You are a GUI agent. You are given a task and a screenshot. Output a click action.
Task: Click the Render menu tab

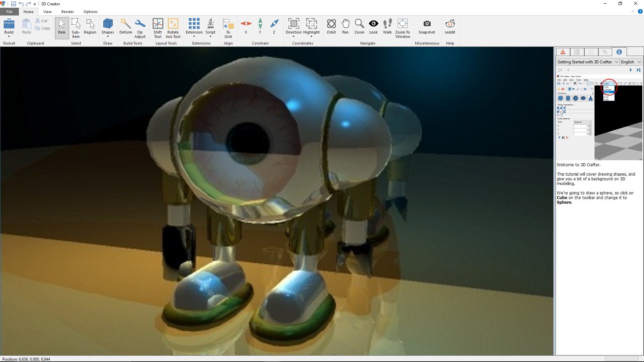coord(67,11)
